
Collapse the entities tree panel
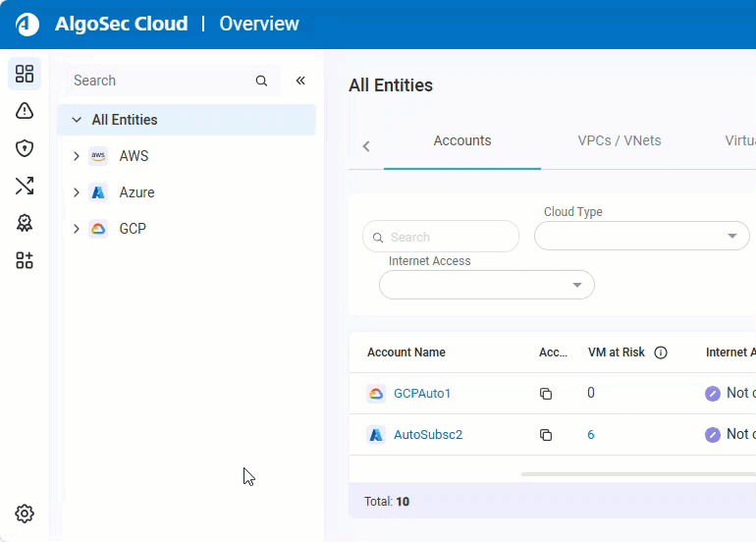(300, 81)
